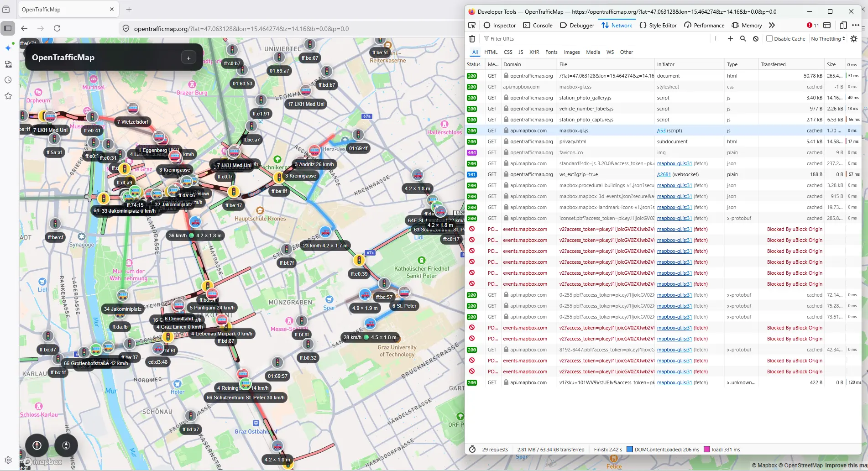Click the Filter URLs input field
This screenshot has height=471, width=868.
(x=593, y=39)
